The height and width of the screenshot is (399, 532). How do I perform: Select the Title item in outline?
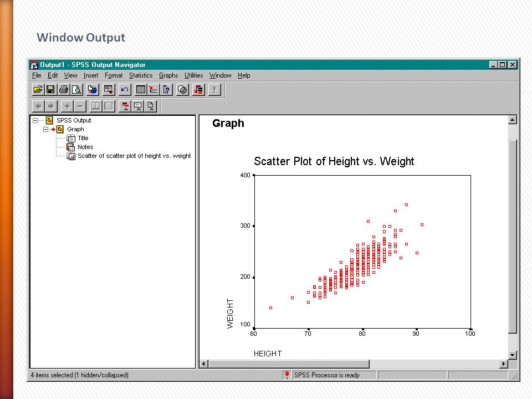tap(83, 138)
